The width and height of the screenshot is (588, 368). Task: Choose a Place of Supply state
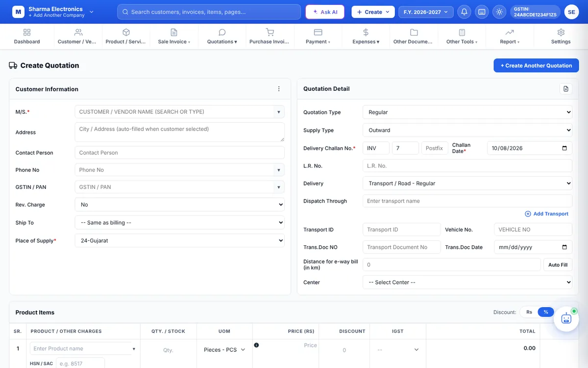(179, 241)
